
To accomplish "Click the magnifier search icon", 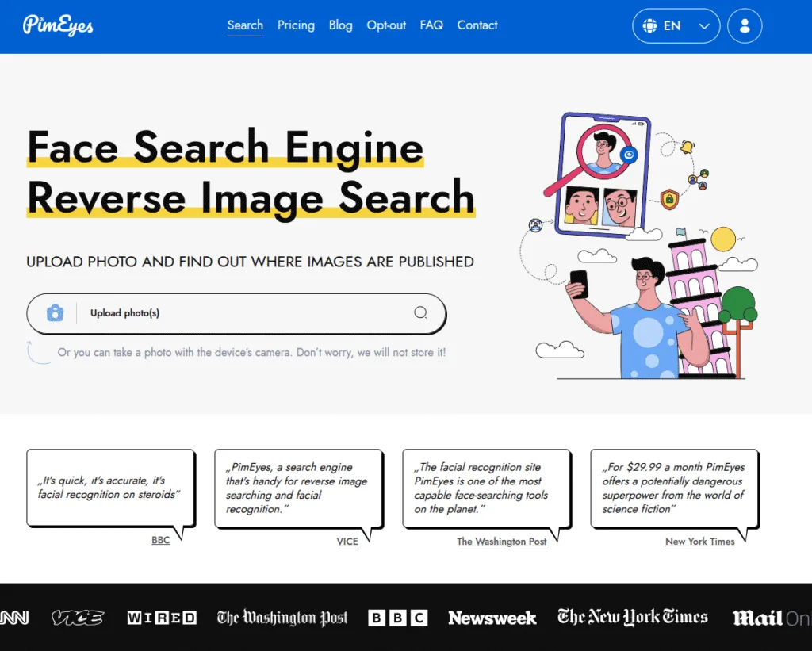I will [420, 312].
